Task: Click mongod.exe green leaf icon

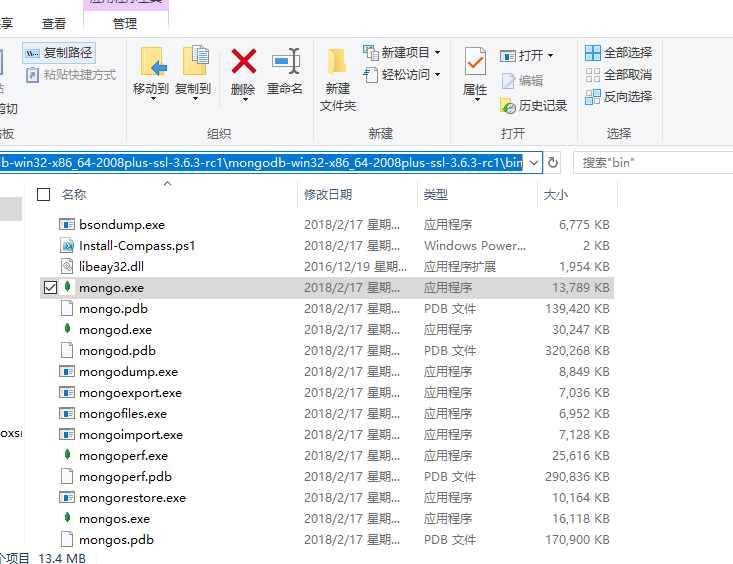Action: click(x=67, y=329)
